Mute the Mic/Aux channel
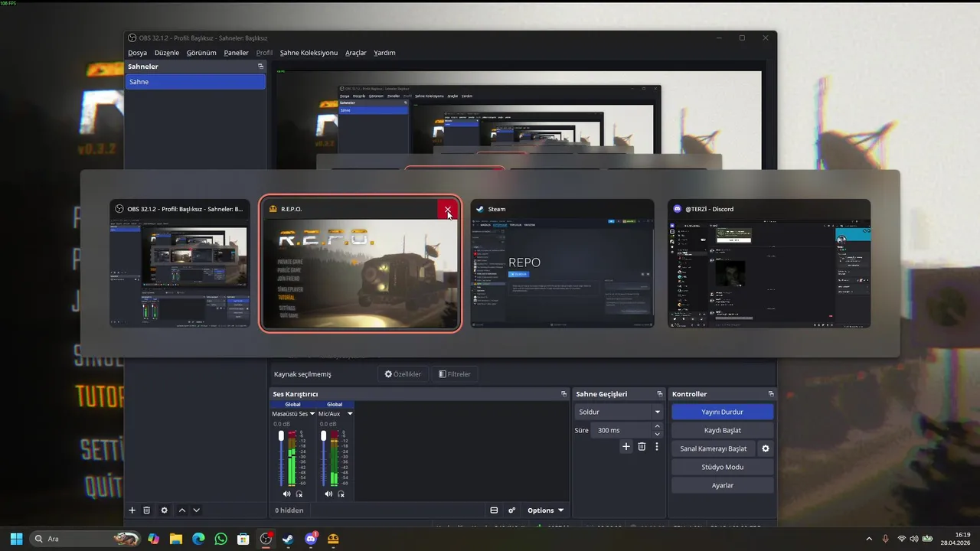980x551 pixels. pos(328,494)
